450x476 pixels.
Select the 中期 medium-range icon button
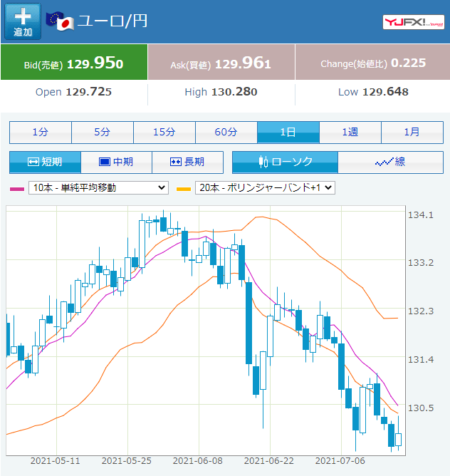pyautogui.click(x=117, y=162)
